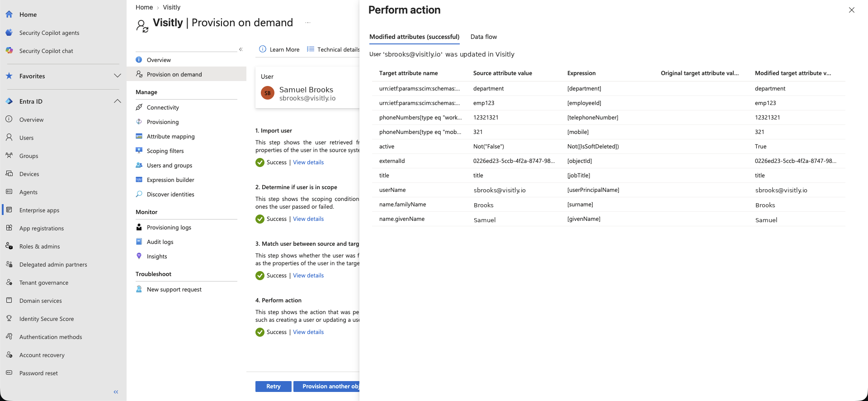The width and height of the screenshot is (868, 401).
Task: Open Security Copilot agents icon
Action: pos(9,33)
